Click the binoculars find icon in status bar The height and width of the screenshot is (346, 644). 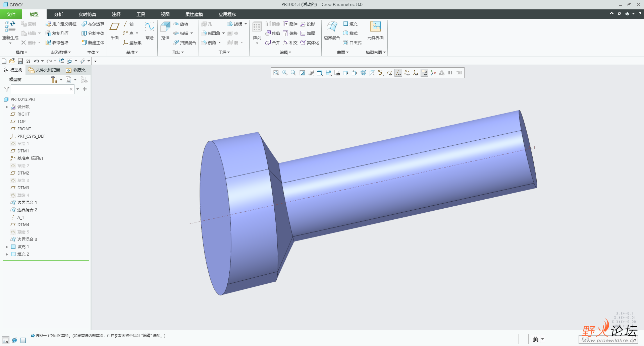(x=536, y=339)
